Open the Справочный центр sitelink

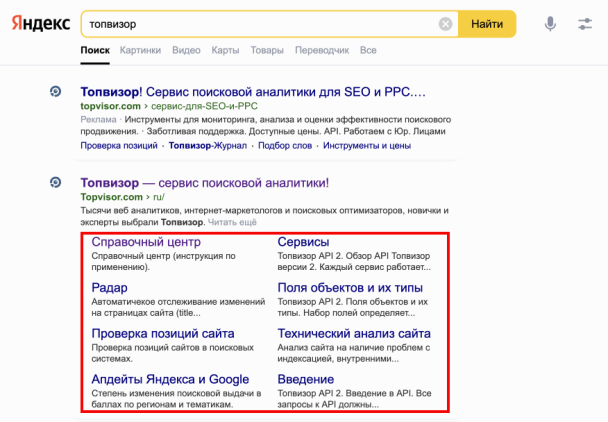click(146, 242)
